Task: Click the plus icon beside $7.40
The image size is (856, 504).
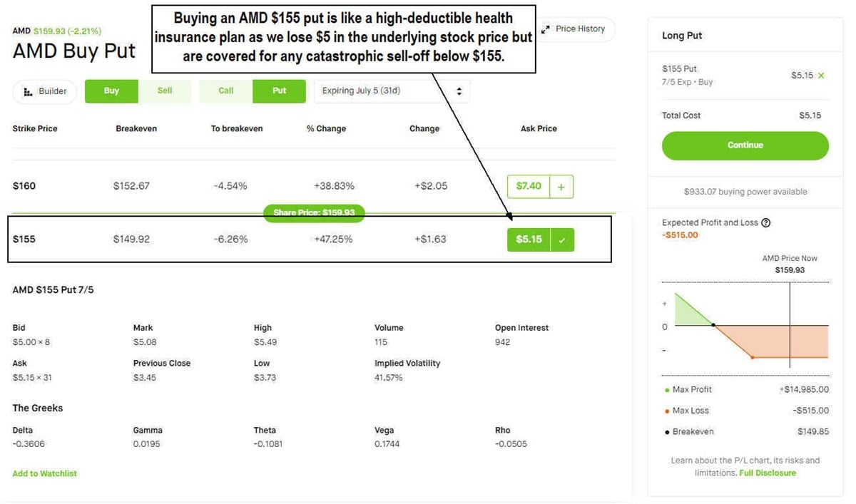Action: coord(561,187)
